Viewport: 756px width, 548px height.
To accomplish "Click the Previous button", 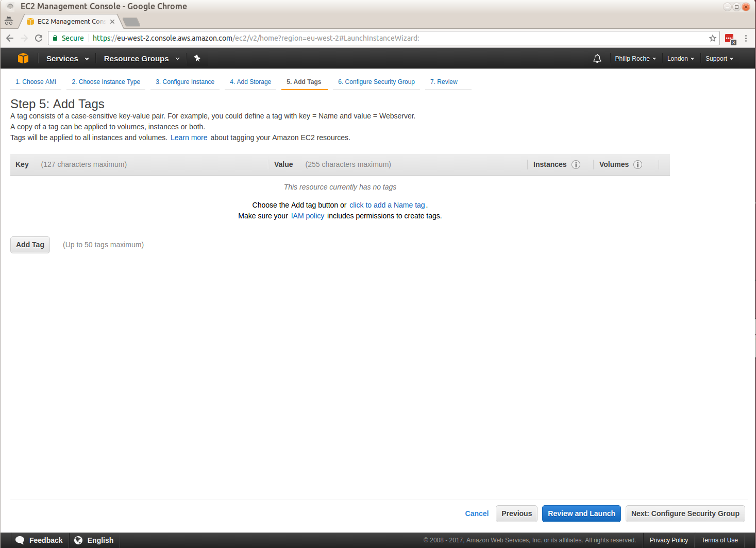I will pos(517,513).
